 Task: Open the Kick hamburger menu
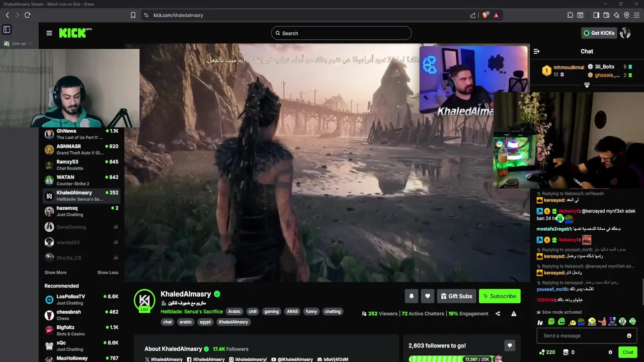click(x=49, y=33)
